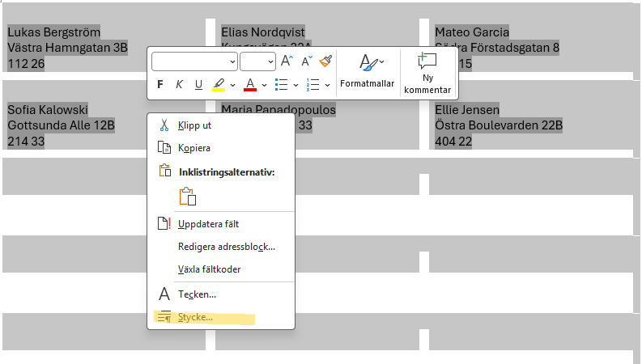
Task: Click postal code 404 22
Action: pyautogui.click(x=453, y=142)
